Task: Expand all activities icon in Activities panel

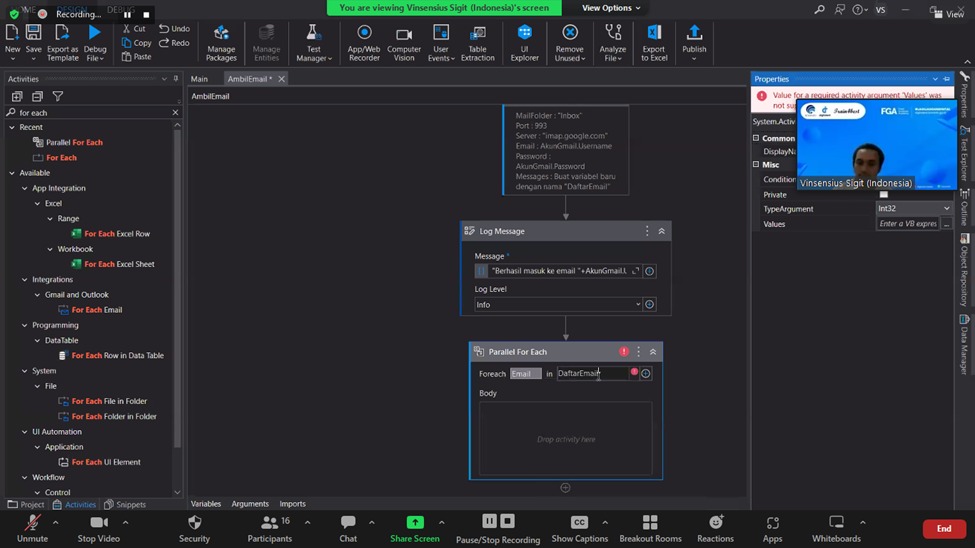Action: coord(17,96)
